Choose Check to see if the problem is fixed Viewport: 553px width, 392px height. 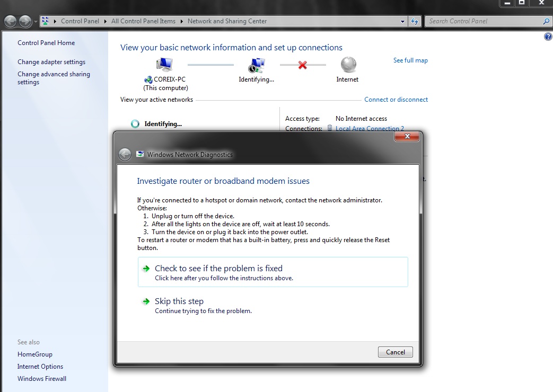pos(273,272)
